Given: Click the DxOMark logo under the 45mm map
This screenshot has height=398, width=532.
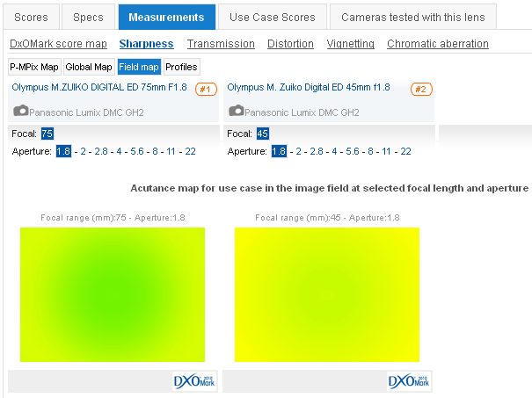Looking at the screenshot, I should (x=409, y=381).
